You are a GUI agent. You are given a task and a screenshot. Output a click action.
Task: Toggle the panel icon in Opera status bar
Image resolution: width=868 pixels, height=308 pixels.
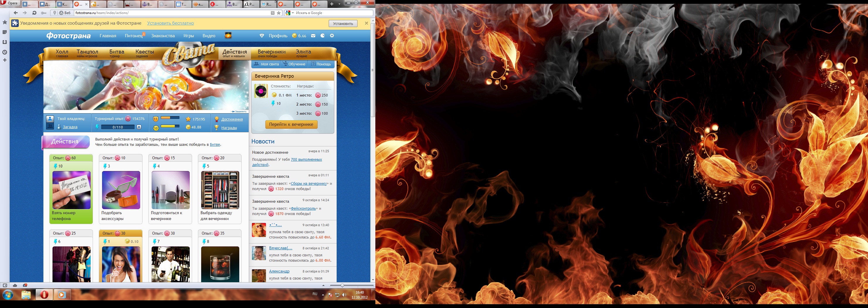point(5,285)
